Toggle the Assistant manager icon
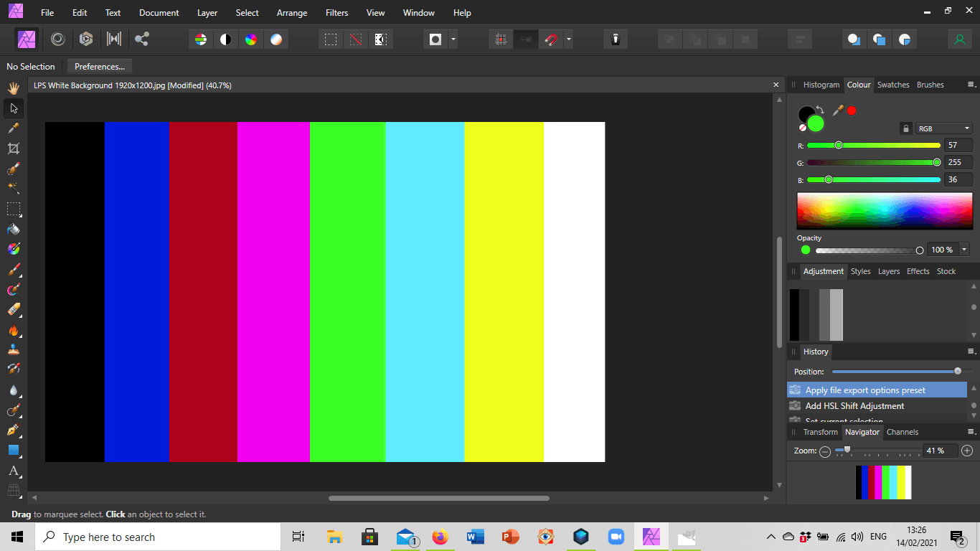This screenshot has width=980, height=551. pos(616,39)
